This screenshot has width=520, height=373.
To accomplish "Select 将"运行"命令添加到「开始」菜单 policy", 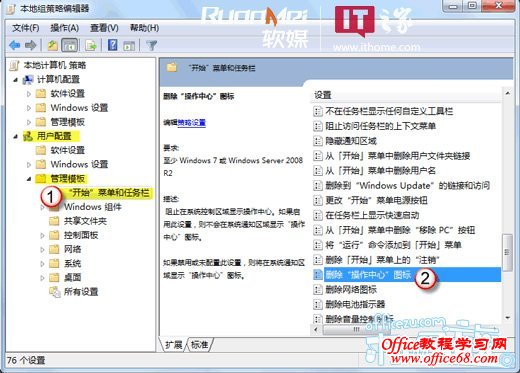I will point(393,245).
